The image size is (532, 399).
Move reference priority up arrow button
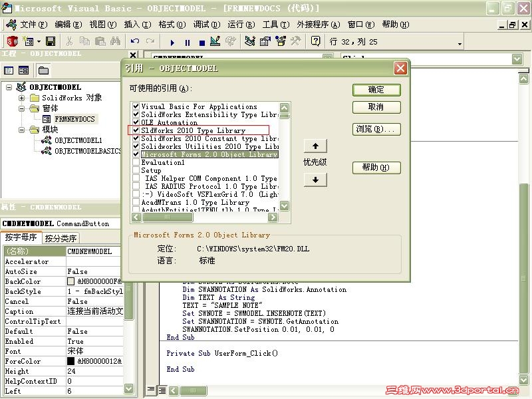315,146
